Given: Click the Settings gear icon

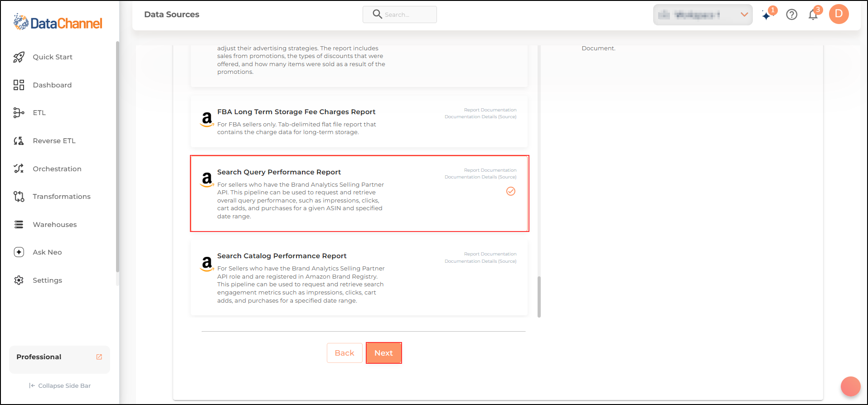Looking at the screenshot, I should (x=19, y=280).
